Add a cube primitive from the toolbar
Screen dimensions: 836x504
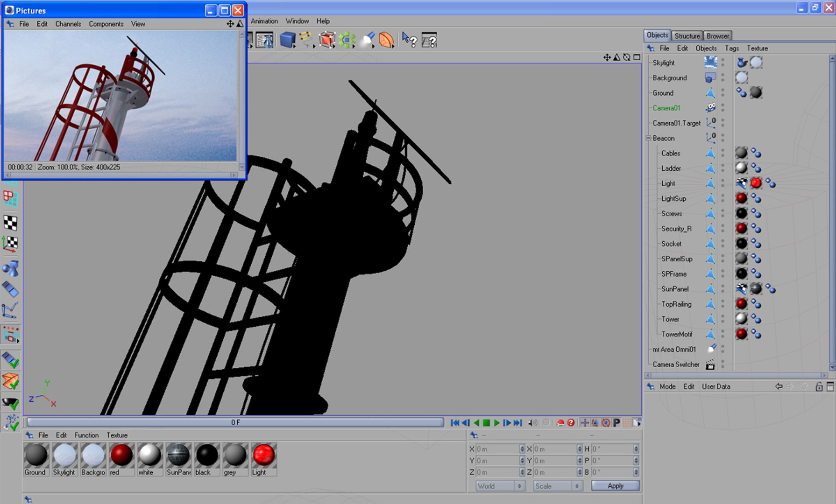click(x=288, y=40)
